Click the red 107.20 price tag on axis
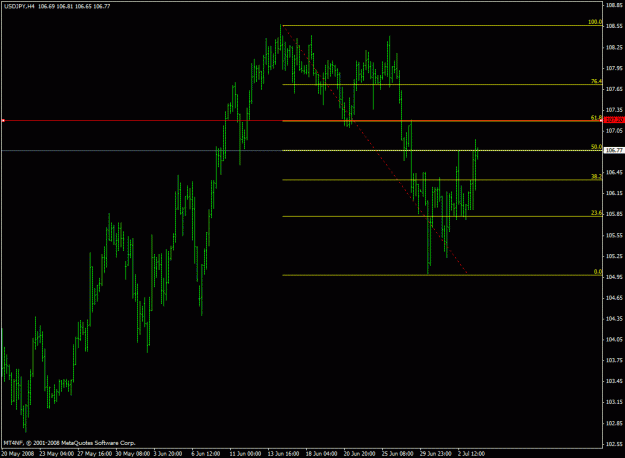625x458 pixels. tap(614, 120)
